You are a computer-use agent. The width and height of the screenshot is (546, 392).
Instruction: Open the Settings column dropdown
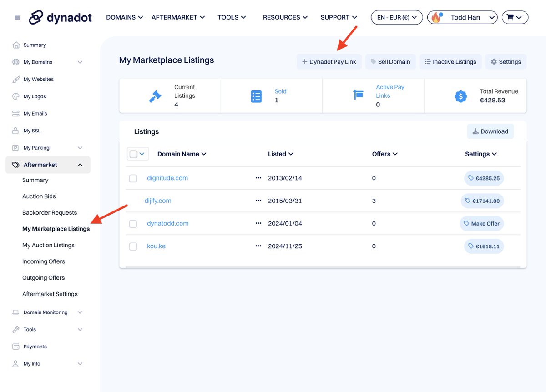click(481, 154)
